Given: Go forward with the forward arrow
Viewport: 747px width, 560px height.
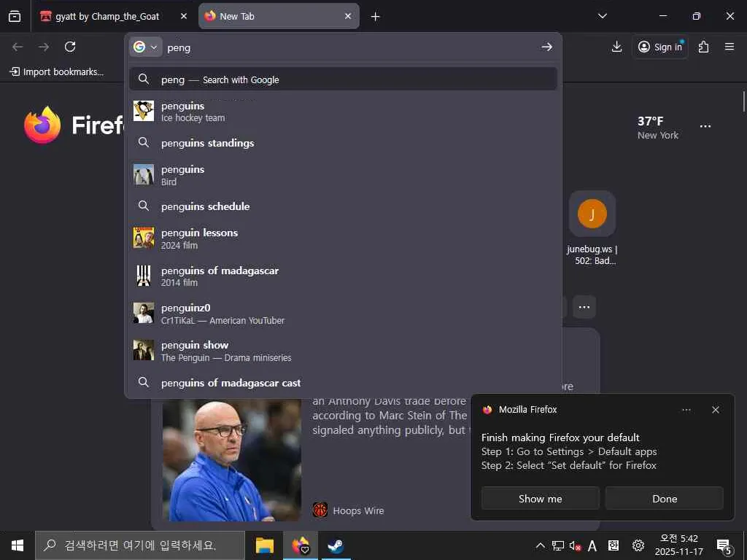Looking at the screenshot, I should pyautogui.click(x=44, y=47).
